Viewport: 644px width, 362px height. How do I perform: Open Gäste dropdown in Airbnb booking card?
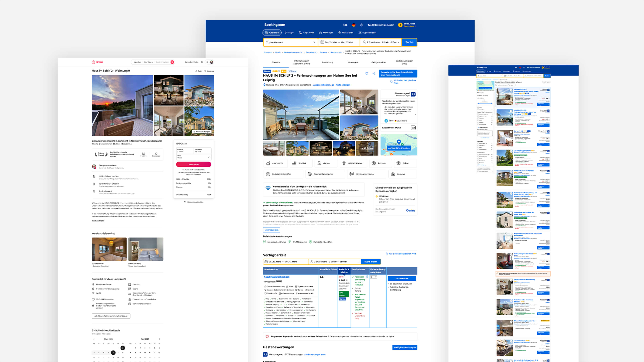[194, 157]
